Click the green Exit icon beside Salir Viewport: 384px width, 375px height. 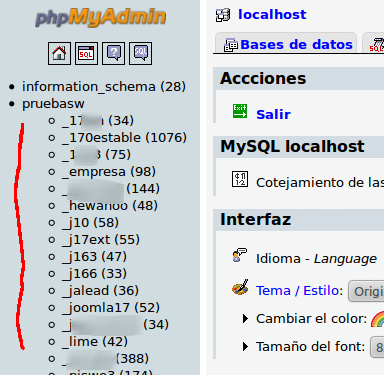pos(240,111)
